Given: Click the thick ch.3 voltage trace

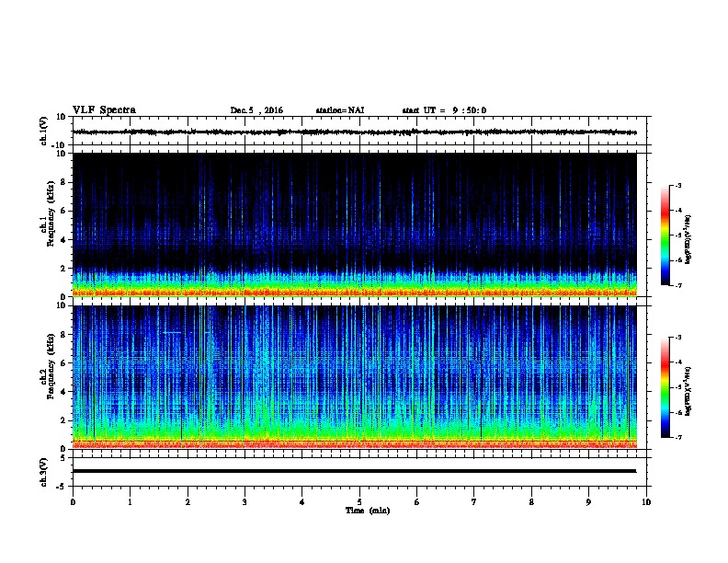Looking at the screenshot, I should pos(355,471).
